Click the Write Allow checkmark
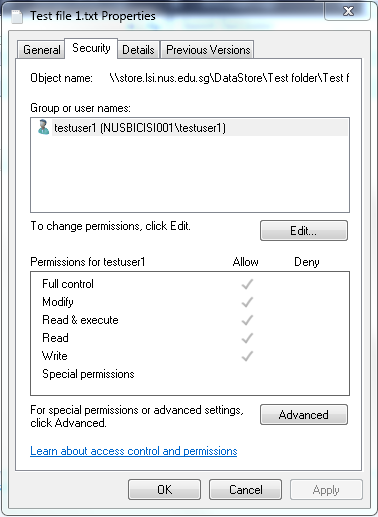 coord(247,356)
